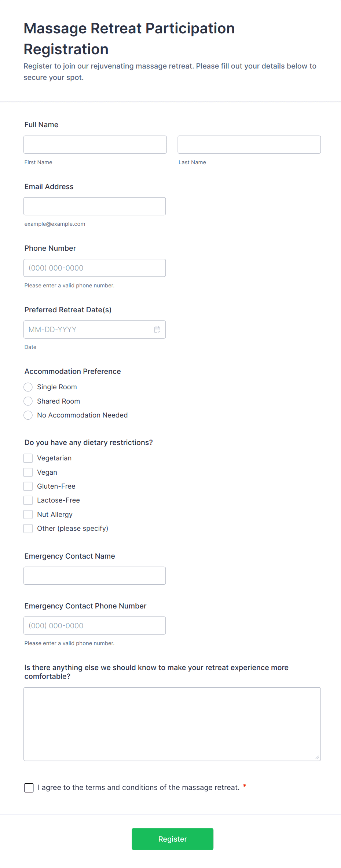341x868 pixels.
Task: Click the Last Name input field
Action: 249,144
